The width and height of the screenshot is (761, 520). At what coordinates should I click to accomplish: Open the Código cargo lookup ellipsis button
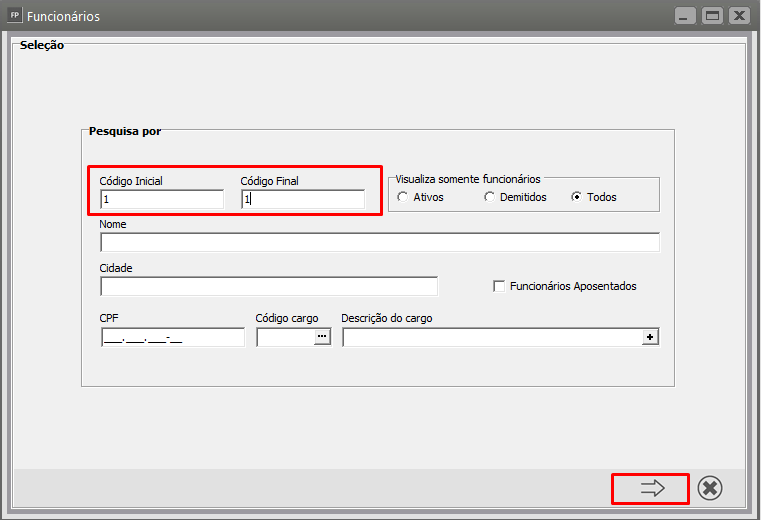pos(322,336)
